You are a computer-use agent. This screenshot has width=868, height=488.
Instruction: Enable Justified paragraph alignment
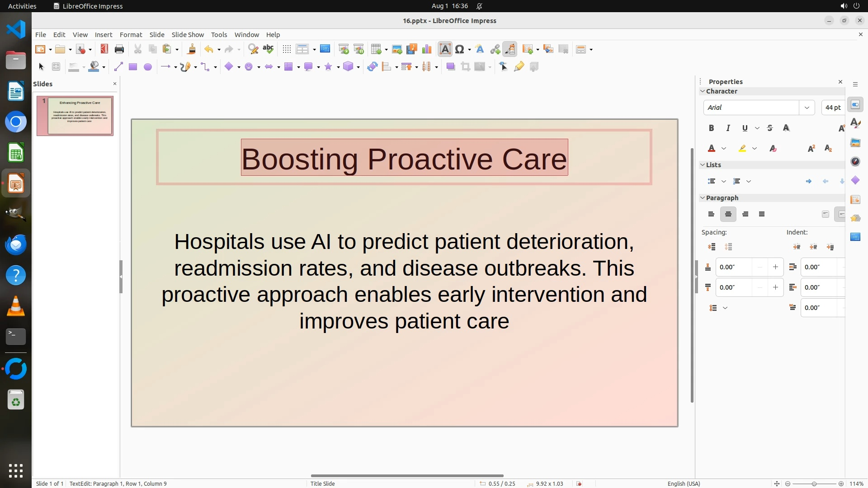coord(762,214)
